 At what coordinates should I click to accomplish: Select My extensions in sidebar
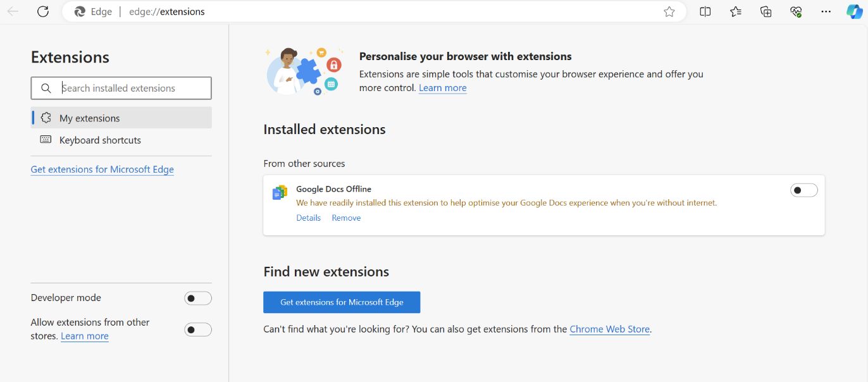pos(121,118)
